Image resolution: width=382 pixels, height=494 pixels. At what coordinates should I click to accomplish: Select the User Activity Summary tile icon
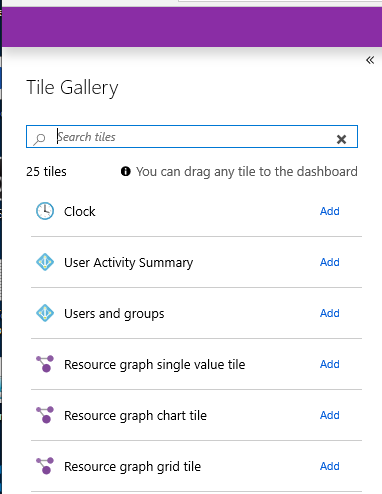45,262
